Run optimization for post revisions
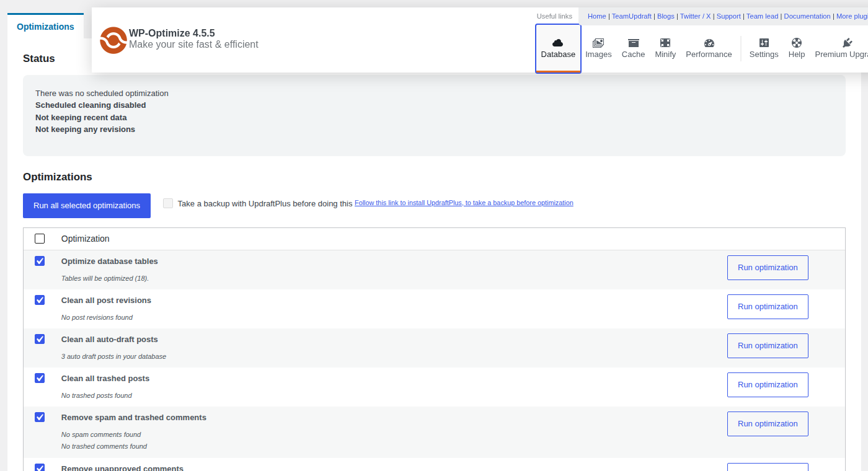Image resolution: width=868 pixels, height=471 pixels. click(768, 307)
